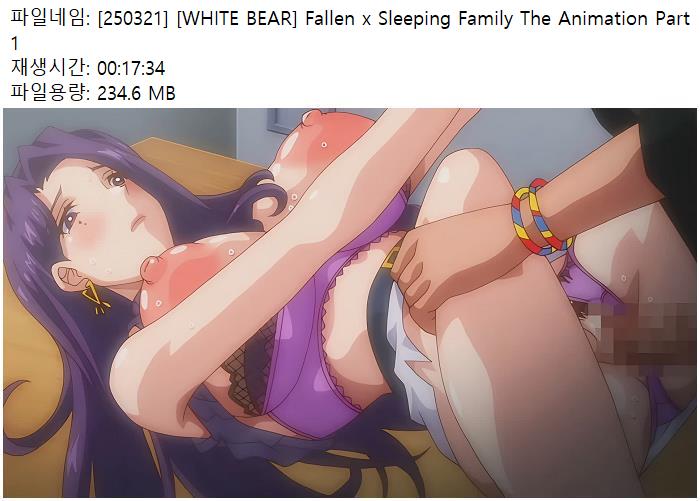The height and width of the screenshot is (501, 700).
Task: Select the [250321] date tag
Action: pyautogui.click(x=133, y=19)
